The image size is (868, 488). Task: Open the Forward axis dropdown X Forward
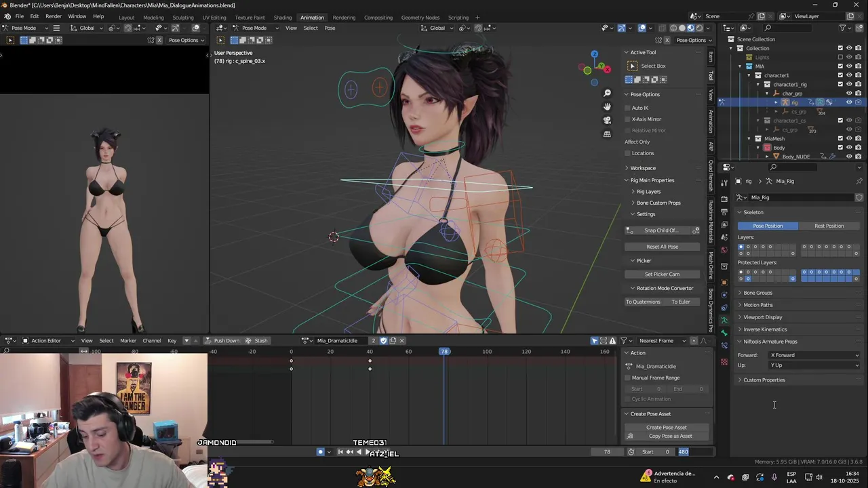pyautogui.click(x=814, y=355)
